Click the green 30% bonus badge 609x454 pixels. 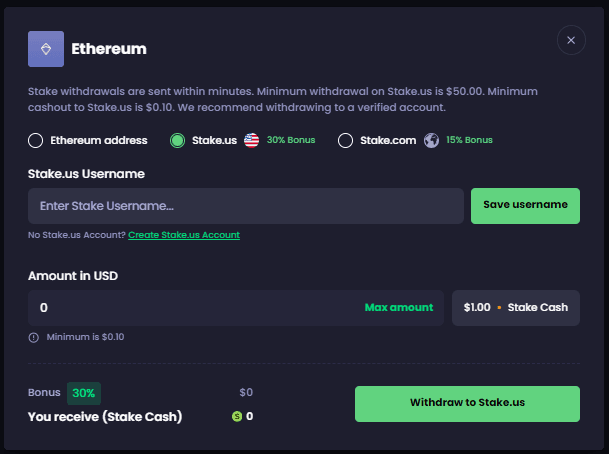tap(84, 393)
